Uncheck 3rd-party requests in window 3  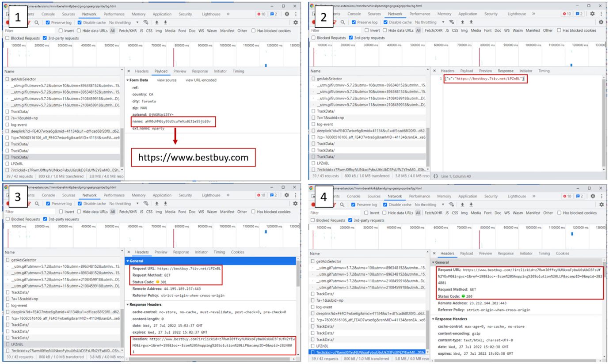(x=45, y=219)
